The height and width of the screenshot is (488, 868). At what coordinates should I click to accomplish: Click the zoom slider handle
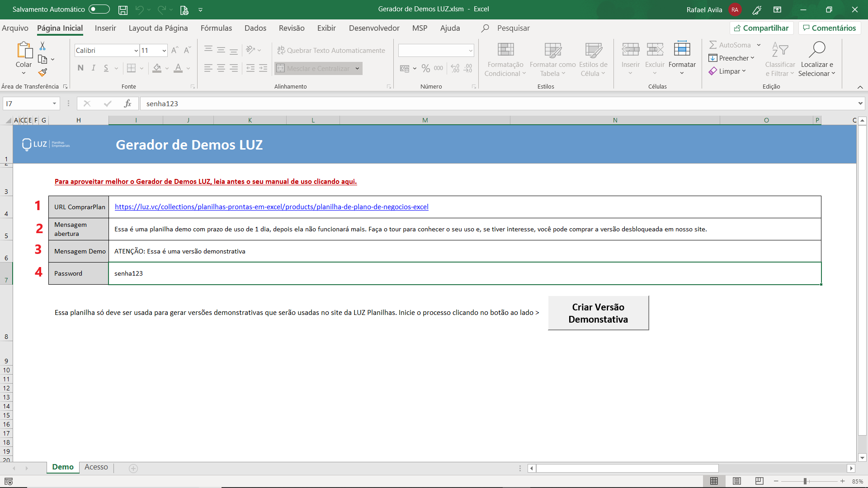[x=805, y=481]
